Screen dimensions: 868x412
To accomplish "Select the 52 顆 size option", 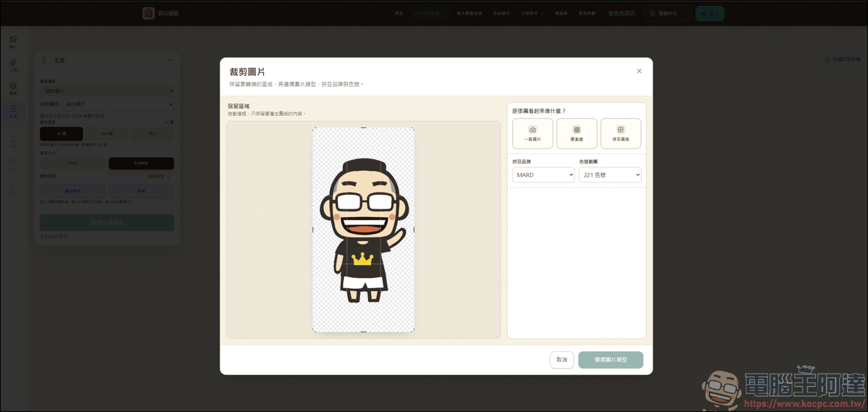I will coord(61,133).
